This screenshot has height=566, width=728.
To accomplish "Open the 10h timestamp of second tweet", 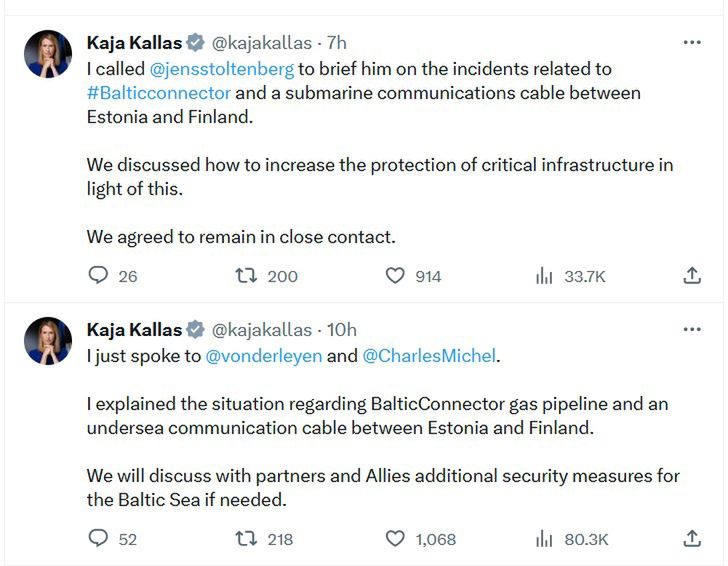I will pyautogui.click(x=341, y=329).
